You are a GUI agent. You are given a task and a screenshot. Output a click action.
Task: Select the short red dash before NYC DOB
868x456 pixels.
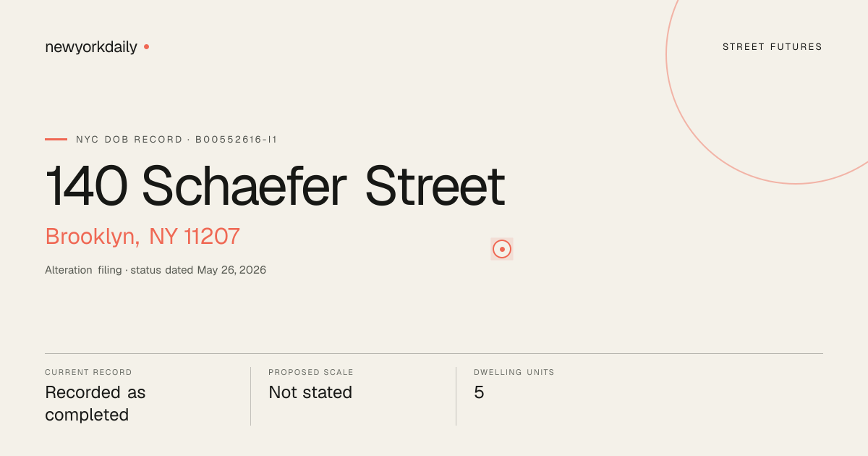click(56, 139)
